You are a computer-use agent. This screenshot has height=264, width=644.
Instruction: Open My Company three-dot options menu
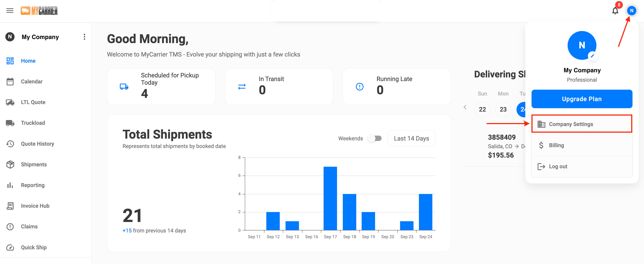point(85,37)
